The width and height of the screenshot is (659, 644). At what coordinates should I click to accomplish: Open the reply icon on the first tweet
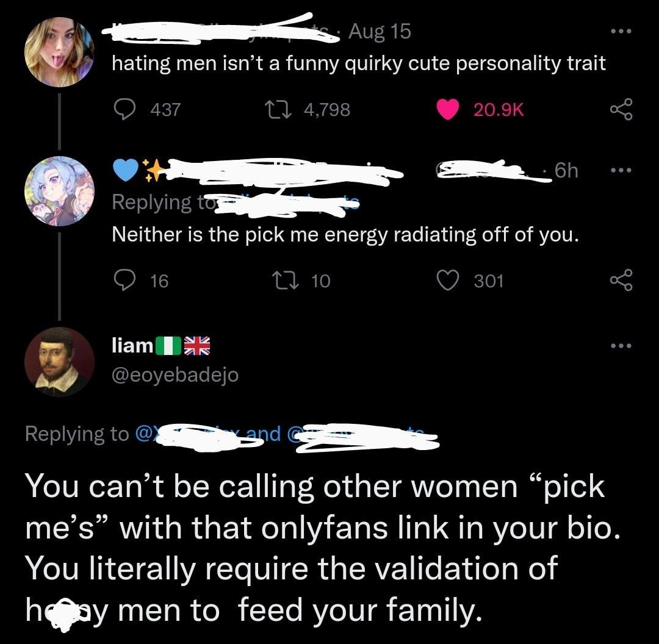[x=126, y=109]
